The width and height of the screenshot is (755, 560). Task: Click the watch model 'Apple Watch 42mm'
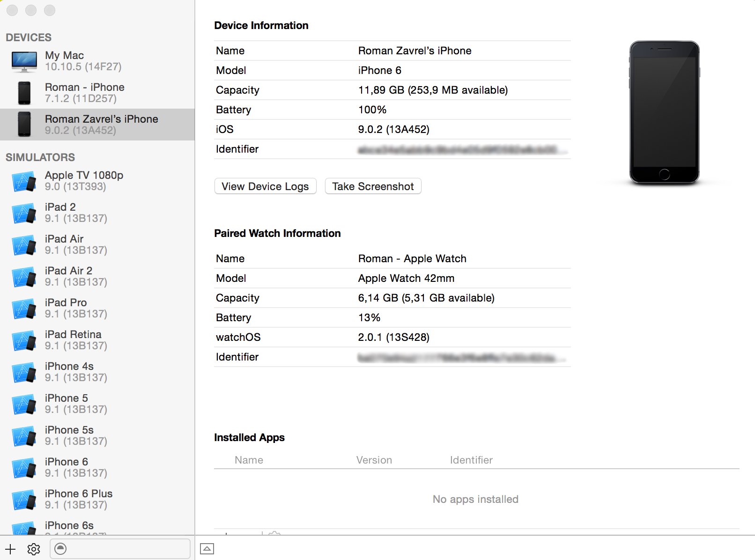point(406,278)
